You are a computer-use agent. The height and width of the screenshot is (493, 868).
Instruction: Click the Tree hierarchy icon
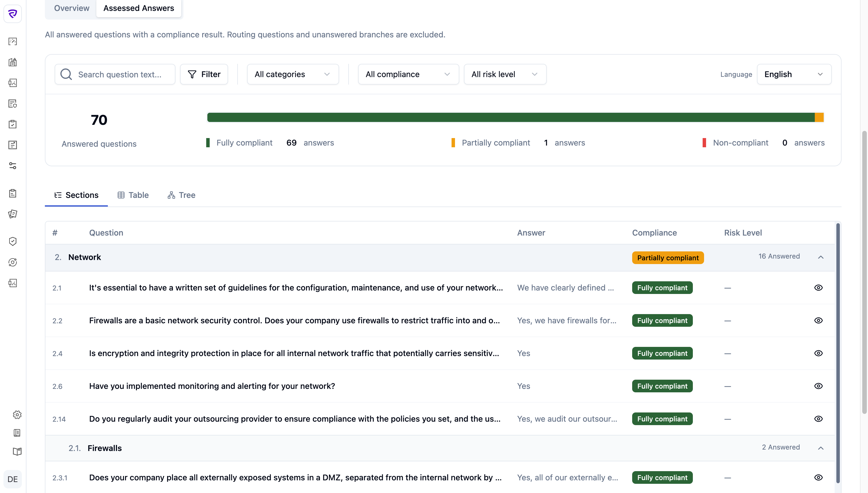point(171,195)
